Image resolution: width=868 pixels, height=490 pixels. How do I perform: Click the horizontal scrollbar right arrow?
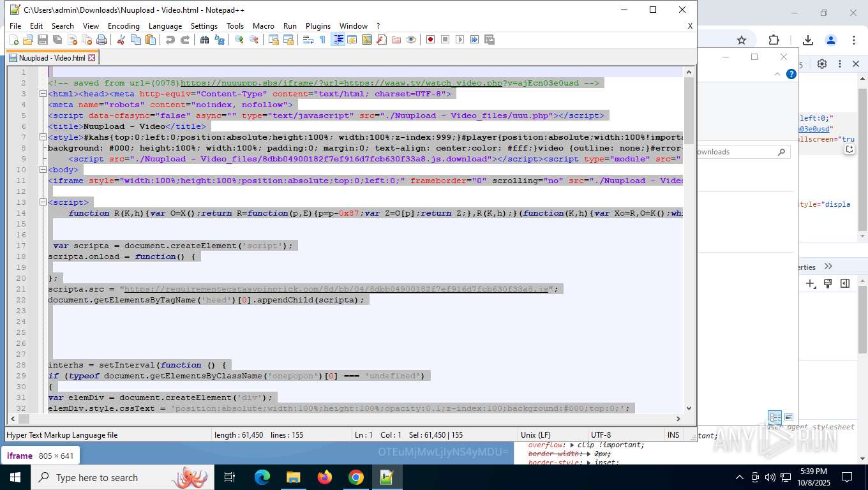[x=678, y=419]
